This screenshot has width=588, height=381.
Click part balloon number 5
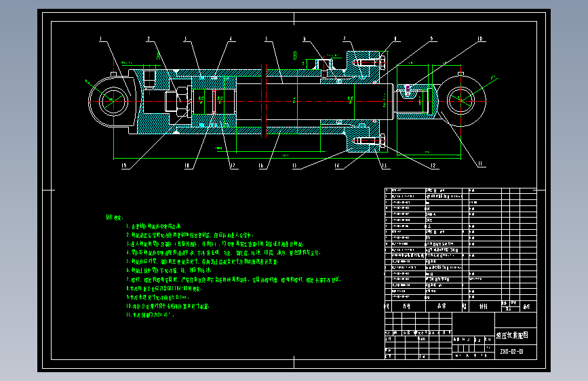click(x=267, y=39)
